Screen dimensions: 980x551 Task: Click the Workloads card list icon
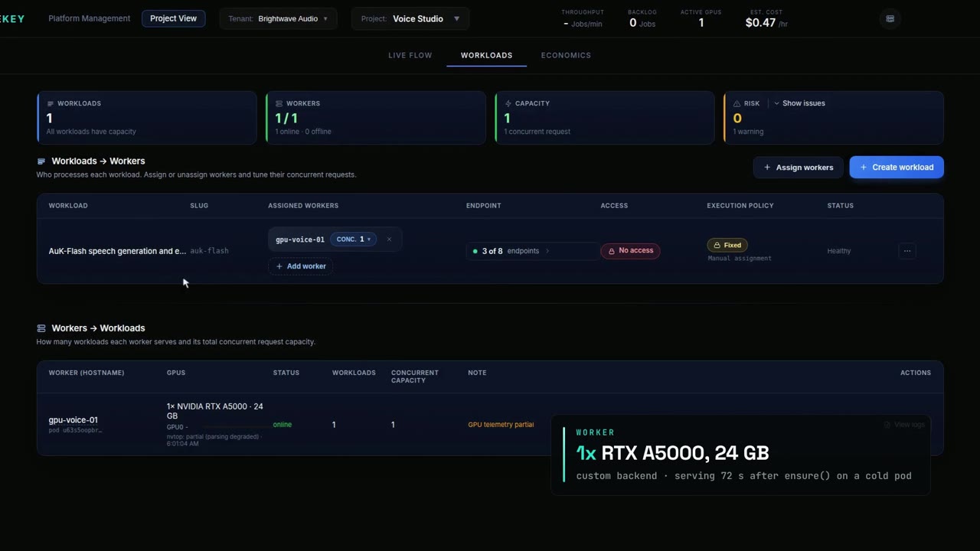[51, 103]
